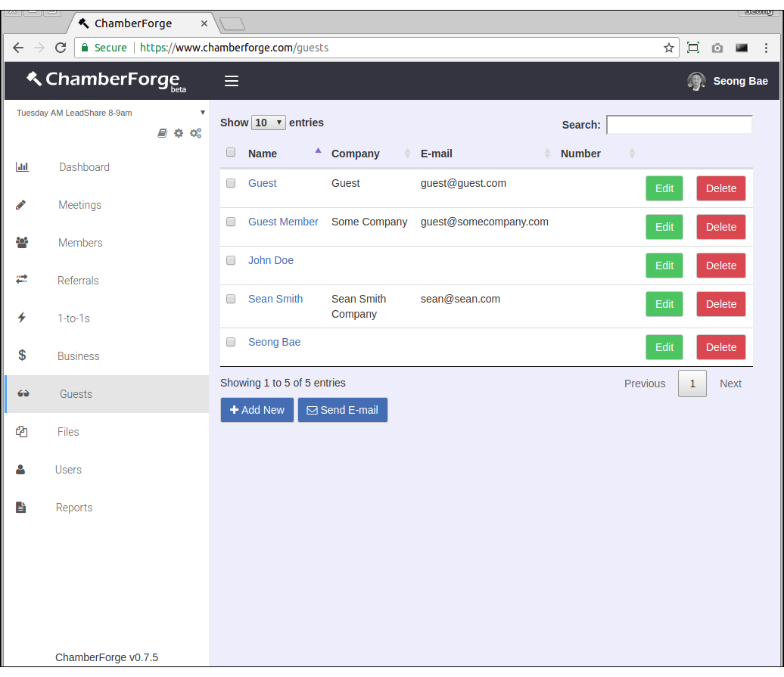
Task: Go to Referrals in the sidebar
Action: click(x=78, y=281)
